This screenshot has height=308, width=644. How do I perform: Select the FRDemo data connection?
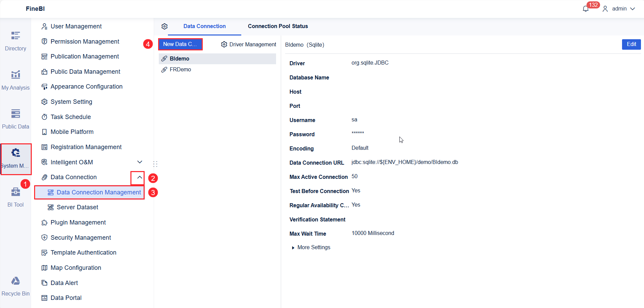(180, 69)
